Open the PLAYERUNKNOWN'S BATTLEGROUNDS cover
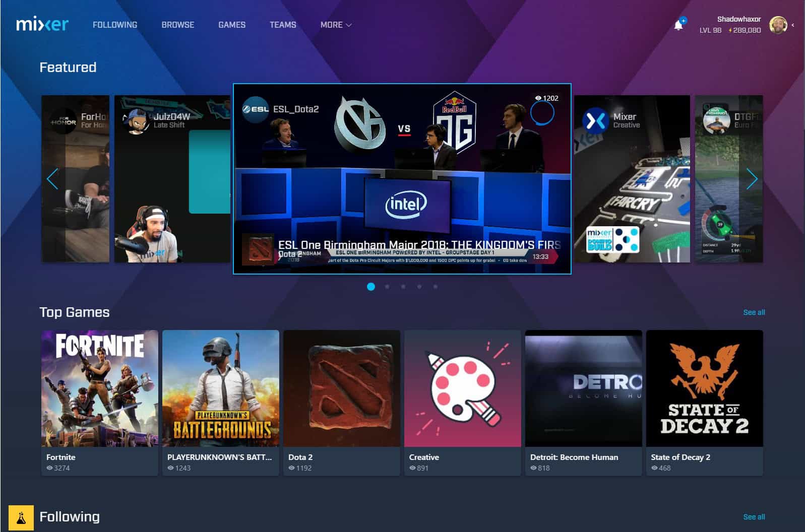805x532 pixels. (x=221, y=388)
